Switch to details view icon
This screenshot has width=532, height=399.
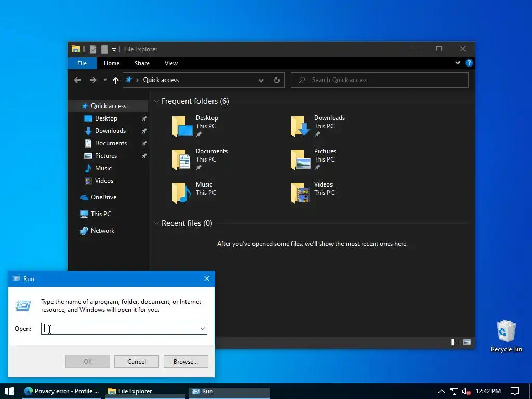coord(455,342)
